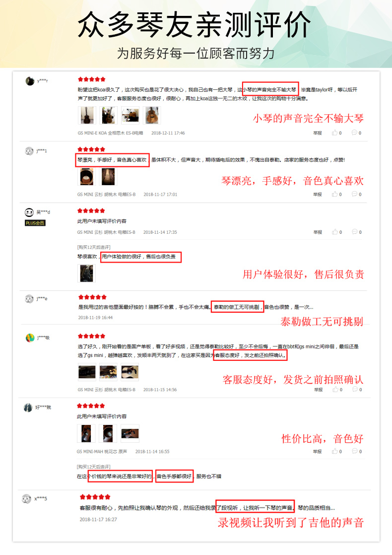This screenshot has width=392, height=555.
Task: Open first guitar photo in y***r's review
Action: coord(87,115)
